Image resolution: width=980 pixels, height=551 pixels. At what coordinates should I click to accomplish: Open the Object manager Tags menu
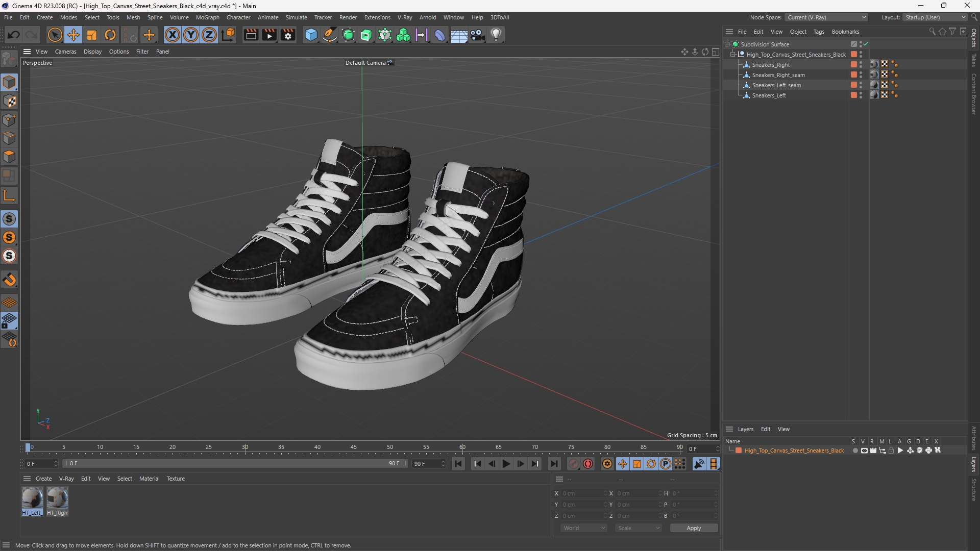click(x=819, y=32)
